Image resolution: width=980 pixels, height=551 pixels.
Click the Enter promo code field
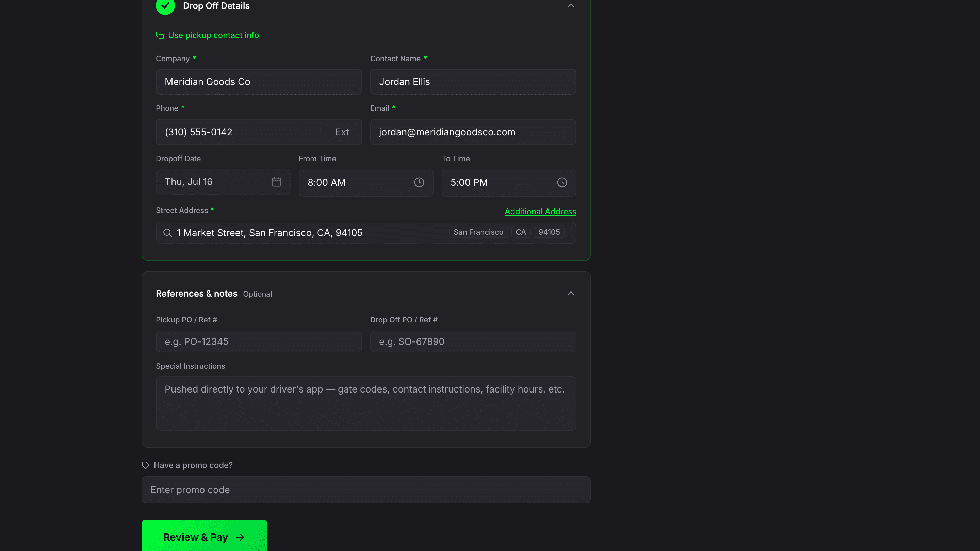[365, 490]
